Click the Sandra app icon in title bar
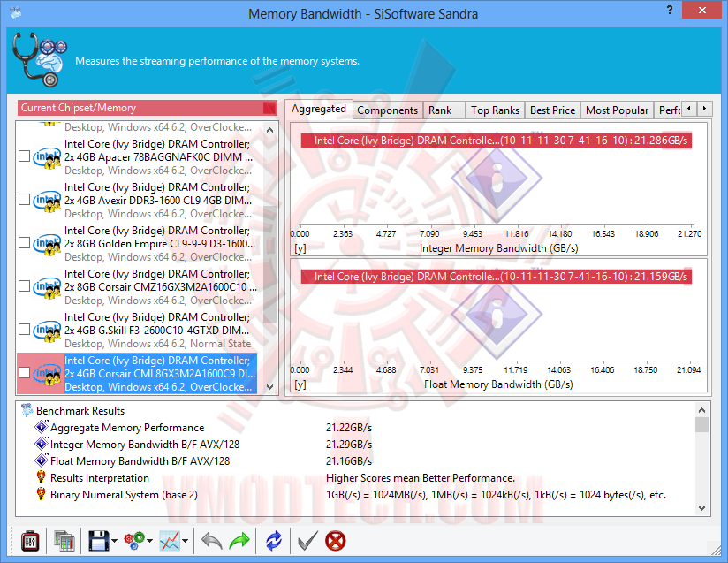Image resolution: width=728 pixels, height=563 pixels. (15, 12)
